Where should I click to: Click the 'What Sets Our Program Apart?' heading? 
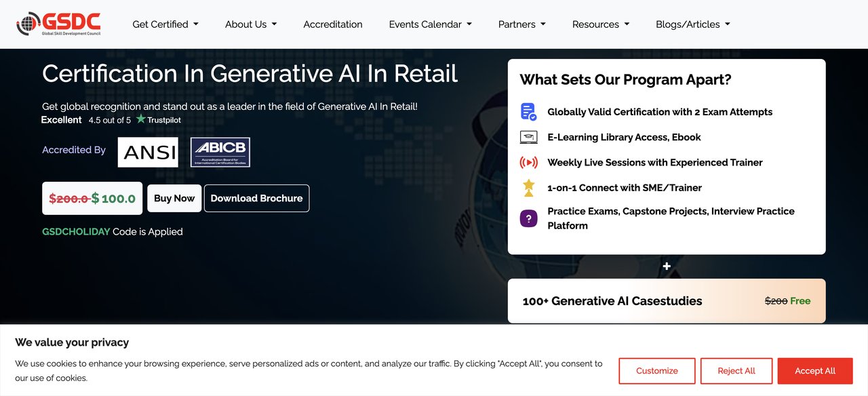tap(625, 79)
